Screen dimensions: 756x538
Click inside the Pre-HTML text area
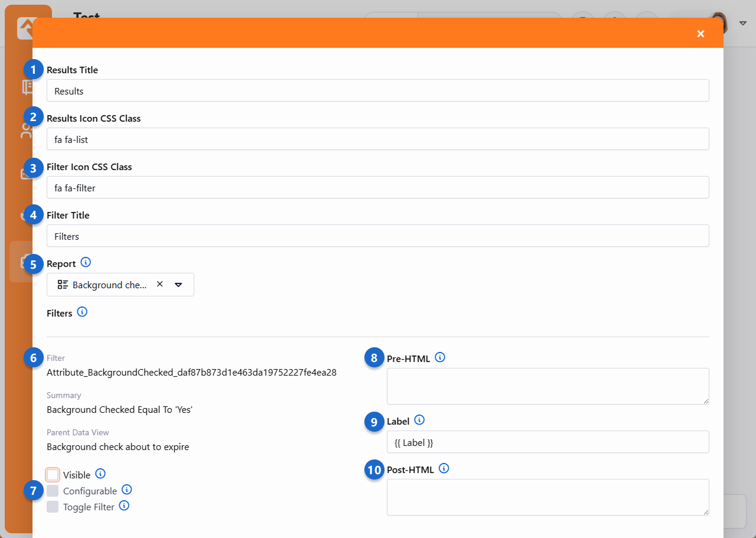tap(547, 386)
